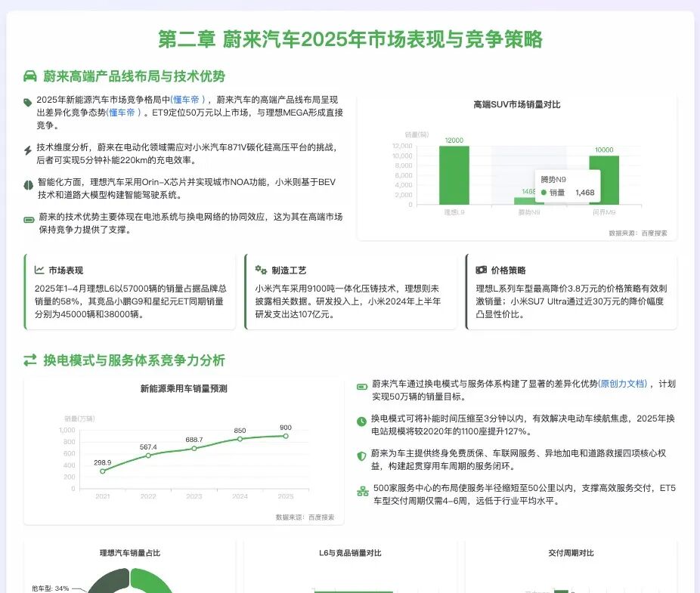Click chart title 高端SUV市场销量对比

click(x=517, y=104)
